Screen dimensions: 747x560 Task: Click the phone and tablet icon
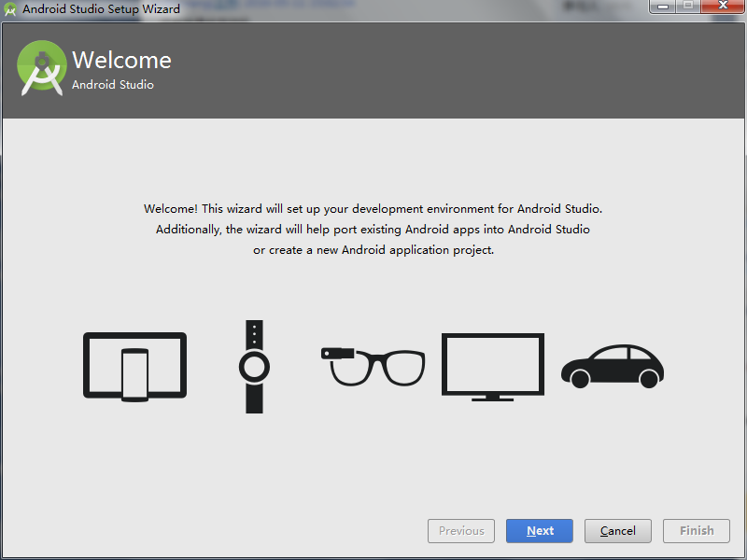tap(134, 367)
